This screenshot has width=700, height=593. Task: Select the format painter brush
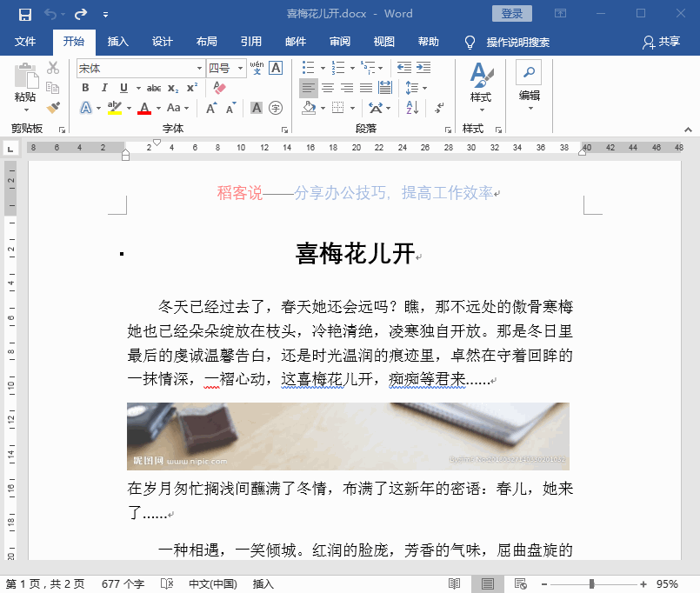53,108
